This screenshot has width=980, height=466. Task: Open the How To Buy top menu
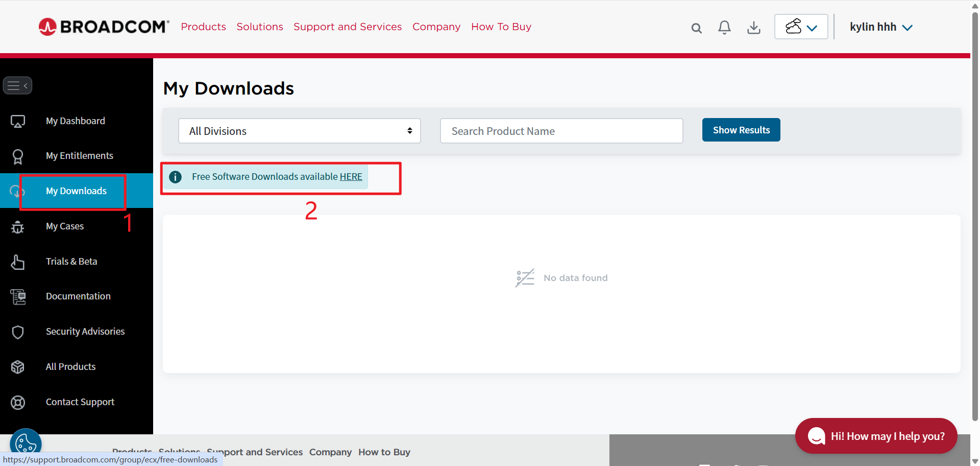501,27
